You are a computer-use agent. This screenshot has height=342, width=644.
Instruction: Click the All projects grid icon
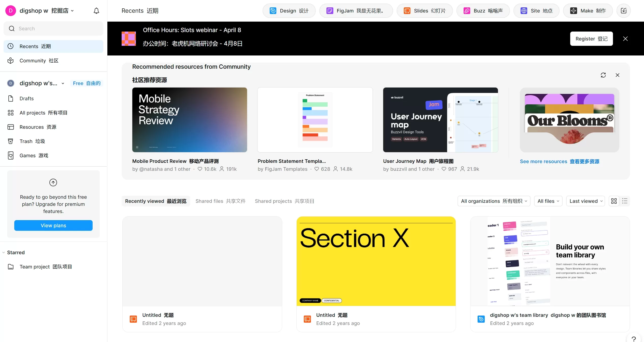click(x=10, y=113)
